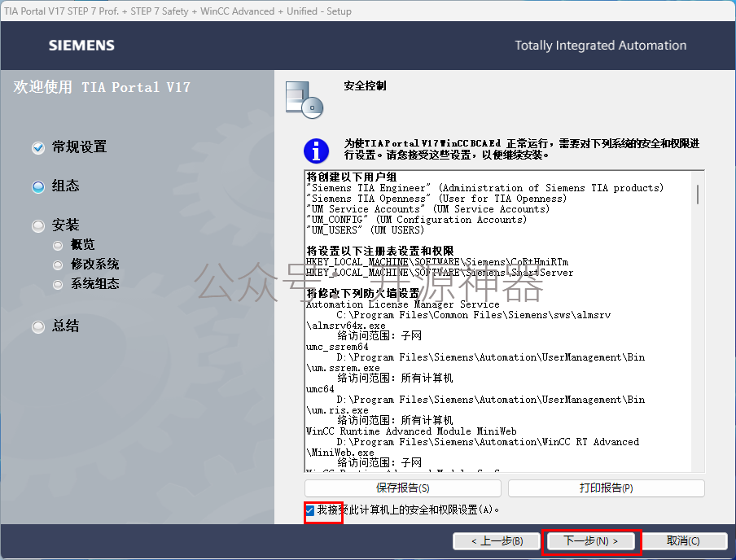Click the um.ris.exe path line

pyautogui.click(x=338, y=410)
